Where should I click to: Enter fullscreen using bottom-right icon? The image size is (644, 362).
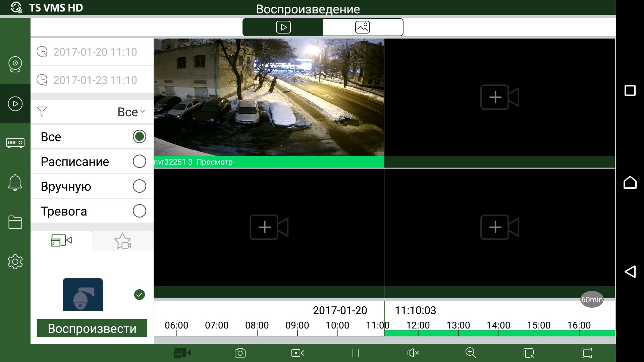pos(587,353)
